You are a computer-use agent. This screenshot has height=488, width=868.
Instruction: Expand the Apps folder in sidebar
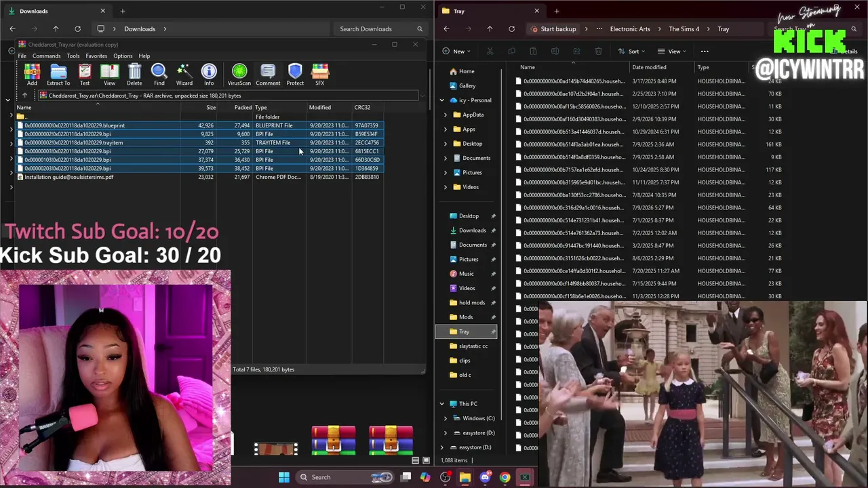446,129
